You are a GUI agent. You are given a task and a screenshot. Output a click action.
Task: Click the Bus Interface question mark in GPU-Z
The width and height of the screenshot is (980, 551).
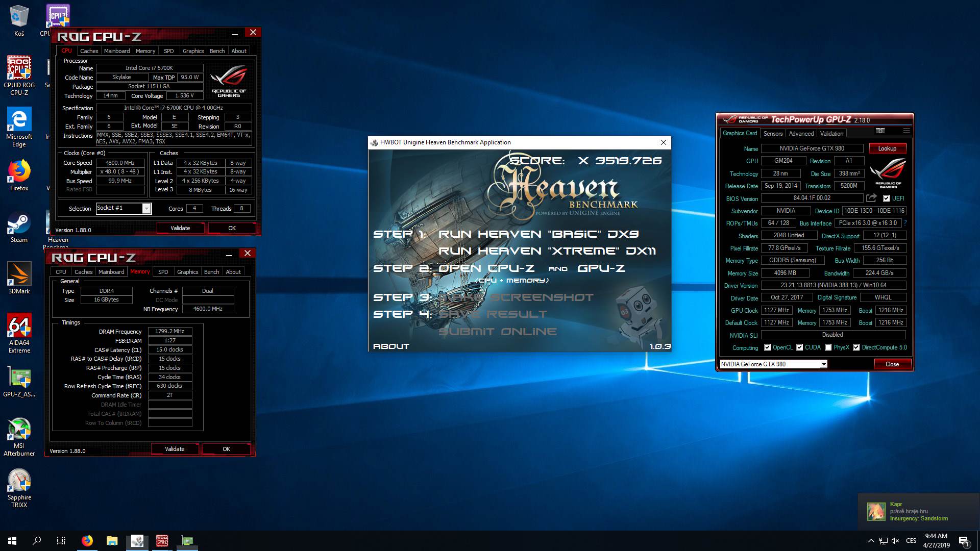point(905,223)
